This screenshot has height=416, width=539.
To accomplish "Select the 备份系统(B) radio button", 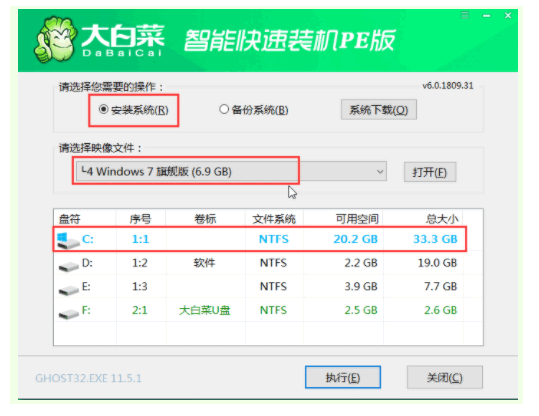I will coord(254,110).
